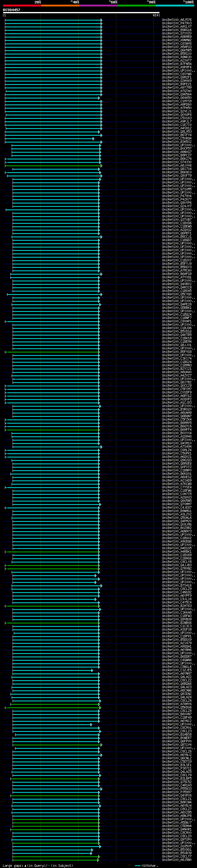Click the alignment bar for UniRef100_C5XRQ4
The height and width of the screenshot is (868, 197).
pyautogui.click(x=50, y=139)
